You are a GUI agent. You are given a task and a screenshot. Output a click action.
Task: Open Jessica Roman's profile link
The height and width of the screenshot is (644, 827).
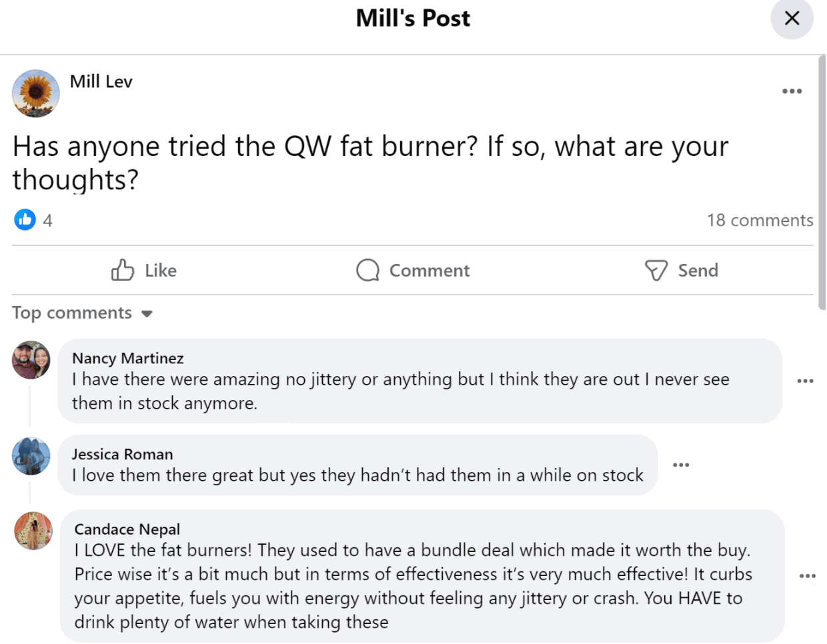(123, 454)
